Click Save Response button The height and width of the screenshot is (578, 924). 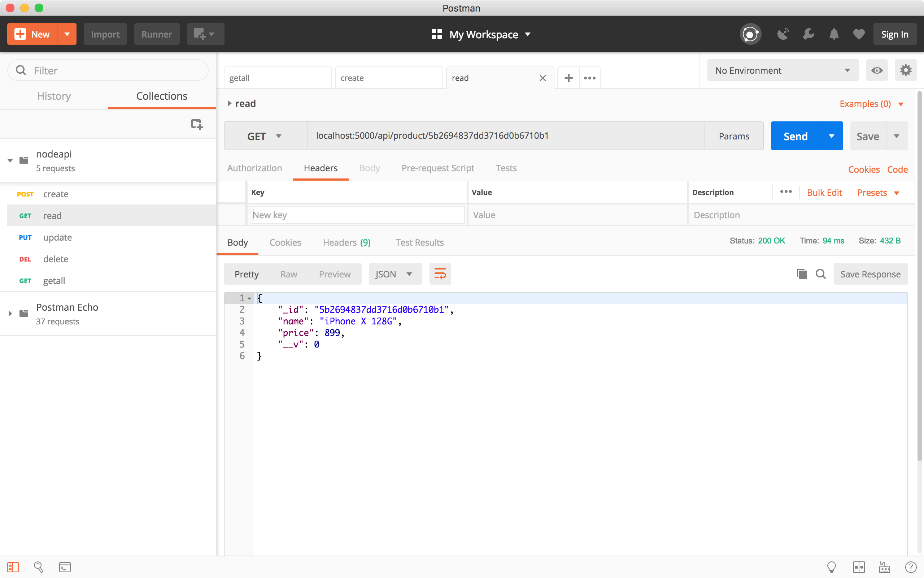click(x=870, y=274)
